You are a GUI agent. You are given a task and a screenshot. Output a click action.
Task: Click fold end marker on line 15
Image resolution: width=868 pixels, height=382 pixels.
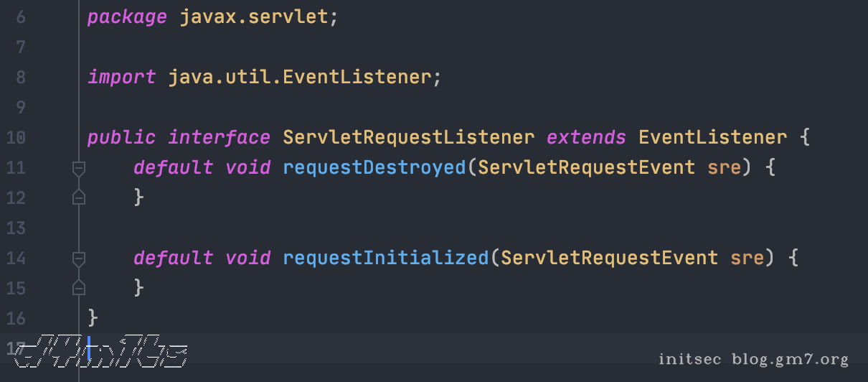(x=79, y=288)
